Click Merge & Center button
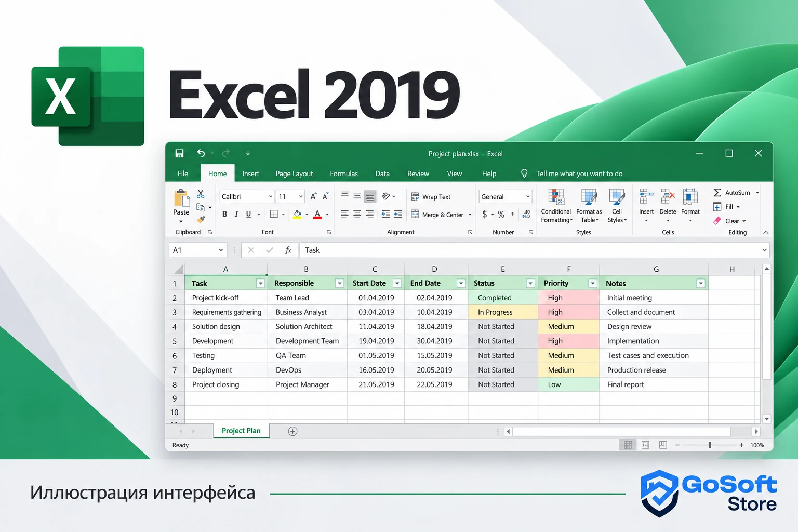Viewport: 798px width, 532px height. point(437,215)
